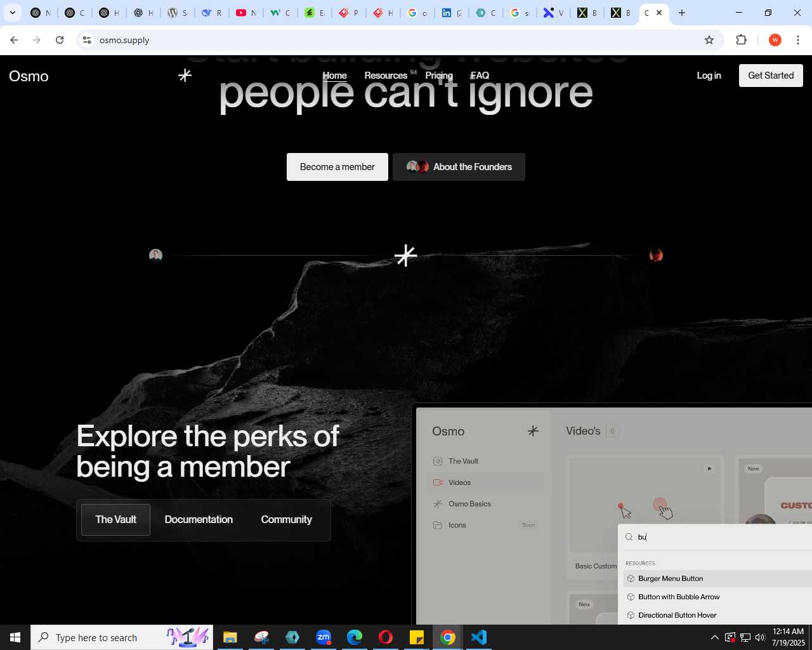
Task: Open File Explorer from the taskbar
Action: click(x=230, y=637)
